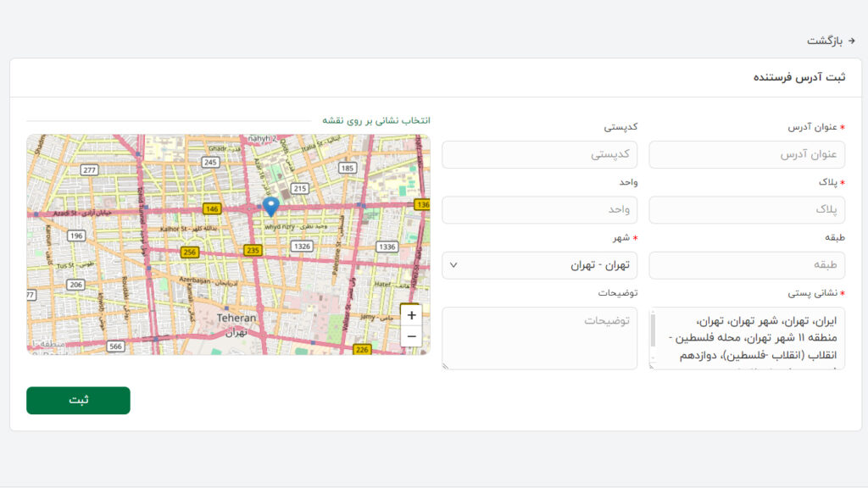Click road shield 277 on the map

[x=90, y=169]
